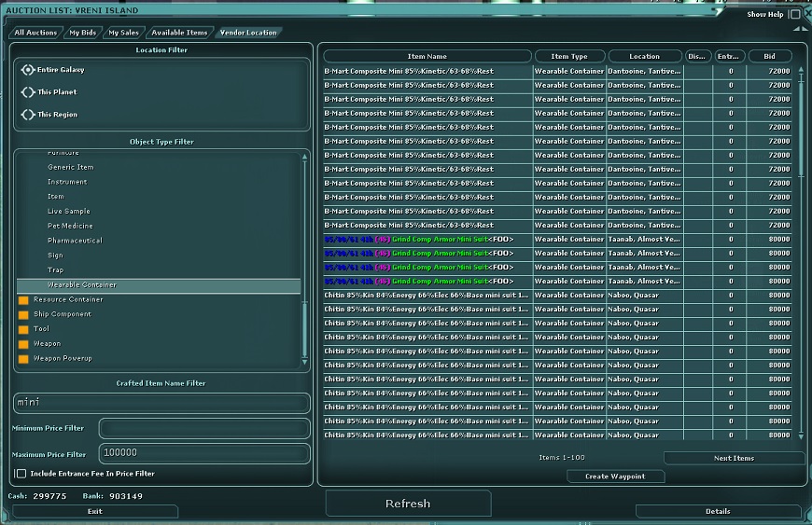Image resolution: width=812 pixels, height=525 pixels.
Task: Switch to the My Bids tab
Action: (83, 33)
